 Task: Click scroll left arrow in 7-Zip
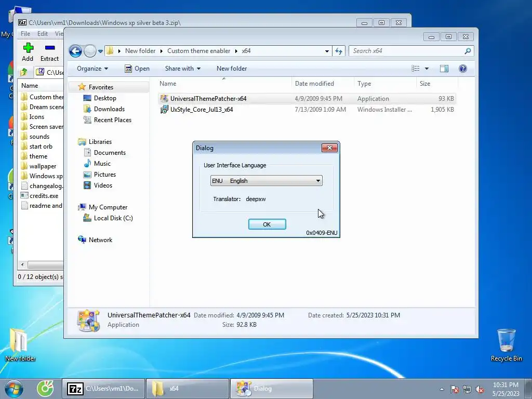[23, 264]
